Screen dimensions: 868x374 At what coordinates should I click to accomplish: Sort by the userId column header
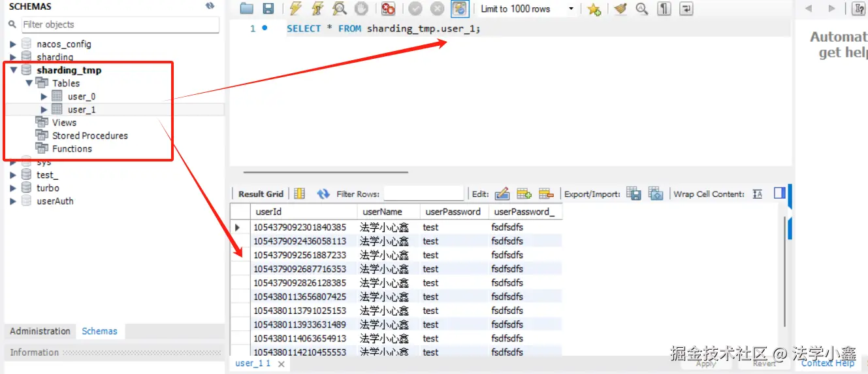[x=304, y=212]
